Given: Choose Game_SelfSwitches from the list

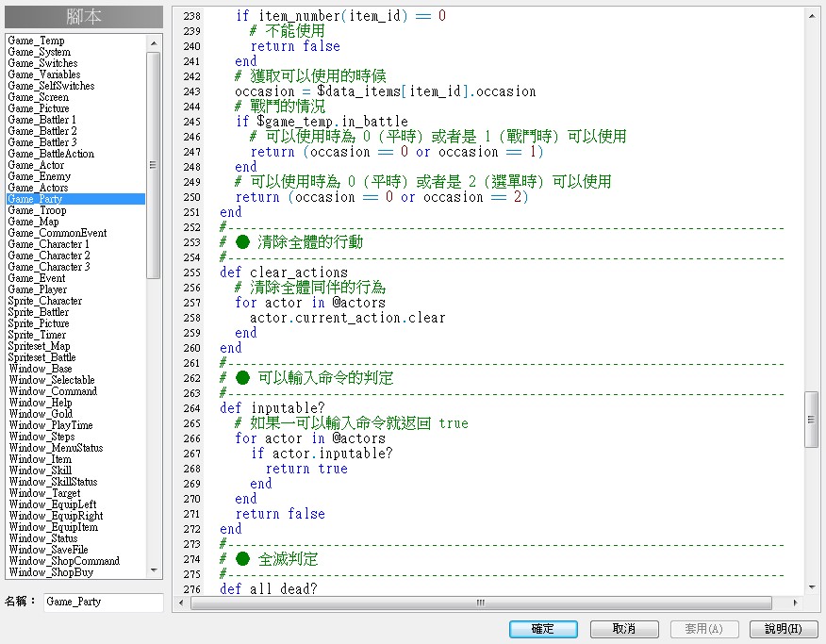Looking at the screenshot, I should [51, 86].
